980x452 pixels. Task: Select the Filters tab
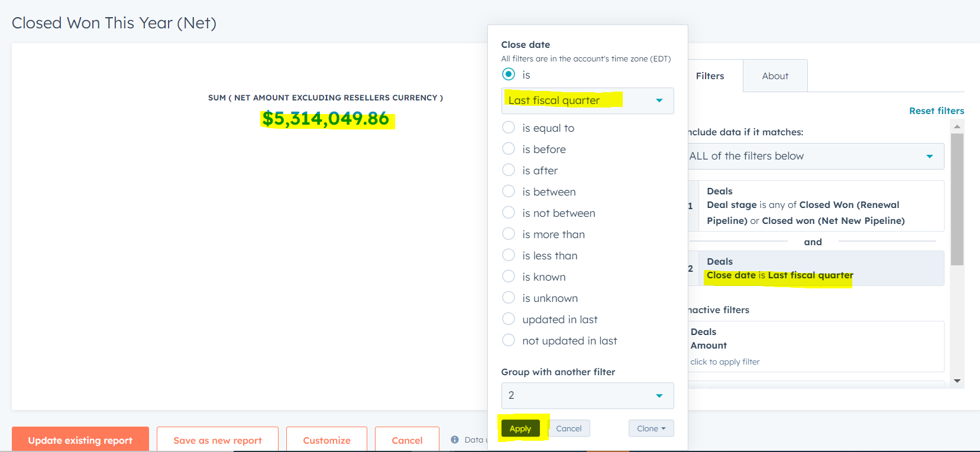tap(710, 76)
